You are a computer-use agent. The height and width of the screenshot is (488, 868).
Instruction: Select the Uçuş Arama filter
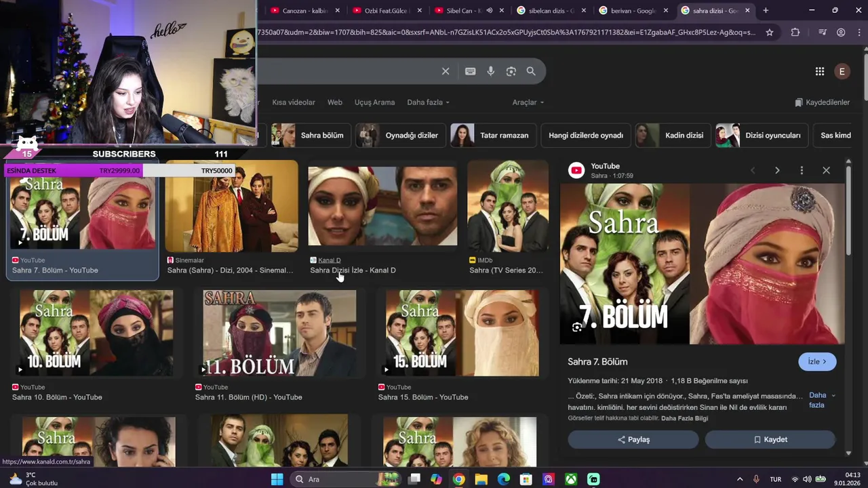tap(374, 102)
